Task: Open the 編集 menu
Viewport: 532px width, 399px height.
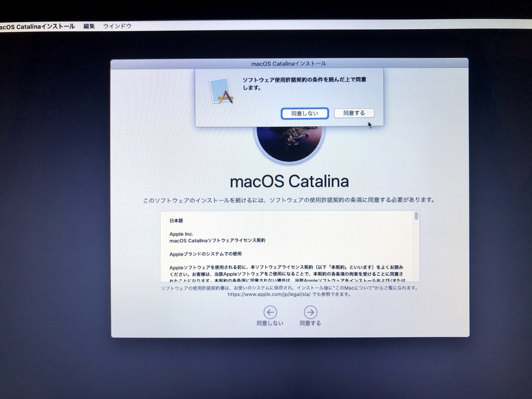Action: tap(89, 26)
